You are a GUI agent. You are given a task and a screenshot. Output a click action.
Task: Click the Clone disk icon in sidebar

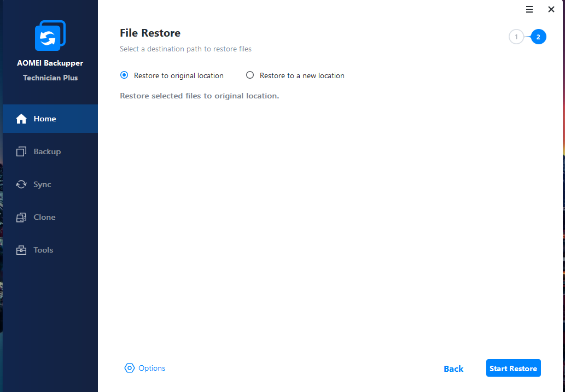(21, 218)
